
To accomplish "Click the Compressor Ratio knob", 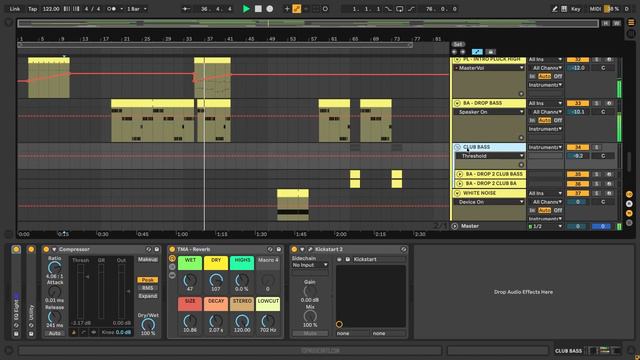I will (x=54, y=268).
